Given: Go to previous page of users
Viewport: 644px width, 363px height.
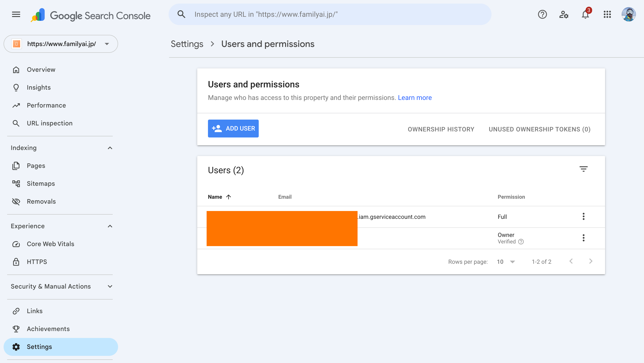Looking at the screenshot, I should [x=571, y=262].
